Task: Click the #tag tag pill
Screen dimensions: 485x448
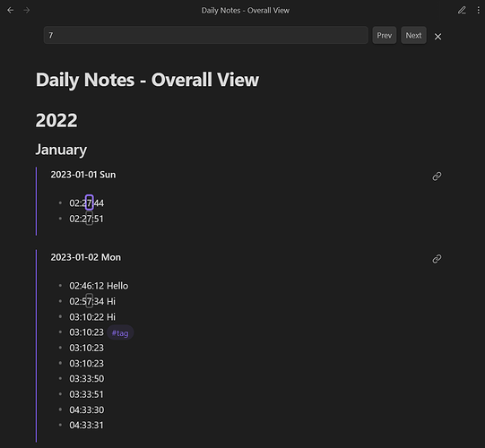Action: (120, 333)
